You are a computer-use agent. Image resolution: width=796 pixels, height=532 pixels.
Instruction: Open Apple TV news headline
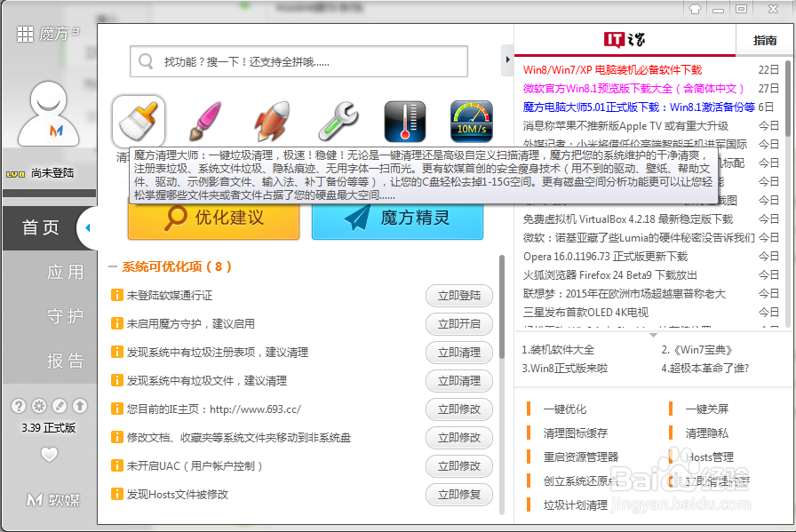tap(625, 126)
